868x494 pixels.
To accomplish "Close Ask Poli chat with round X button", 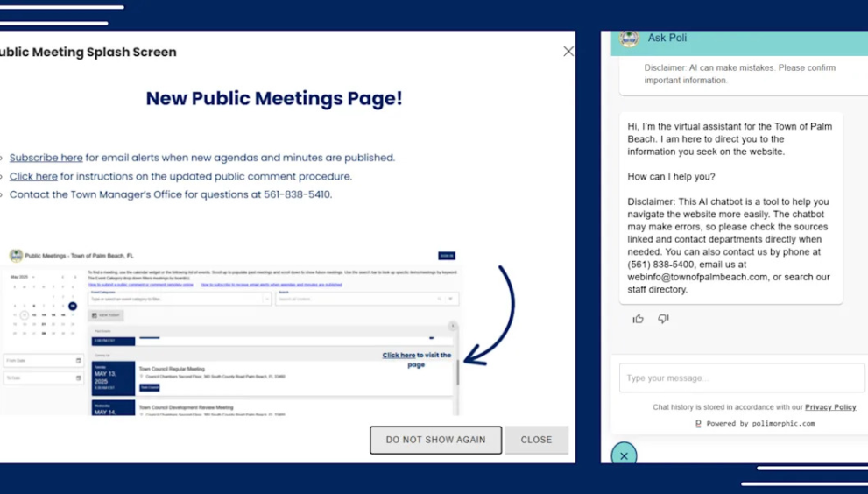I will click(x=624, y=455).
